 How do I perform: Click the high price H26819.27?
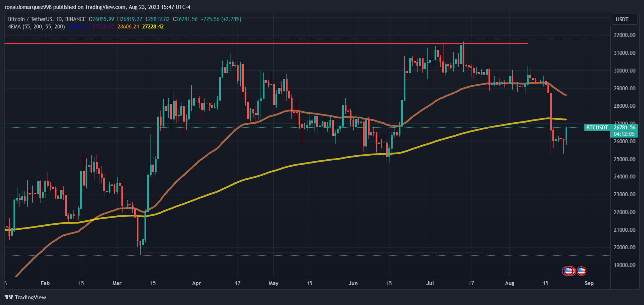(130, 19)
